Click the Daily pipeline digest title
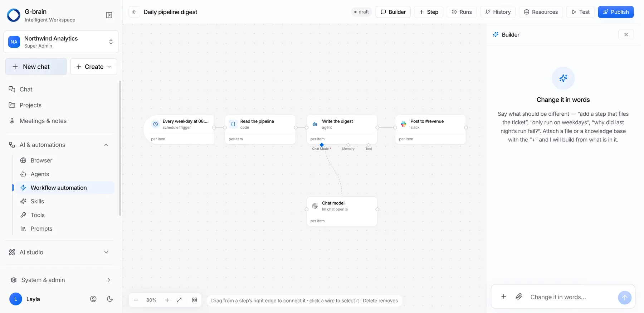The width and height of the screenshot is (644, 313). (x=170, y=12)
